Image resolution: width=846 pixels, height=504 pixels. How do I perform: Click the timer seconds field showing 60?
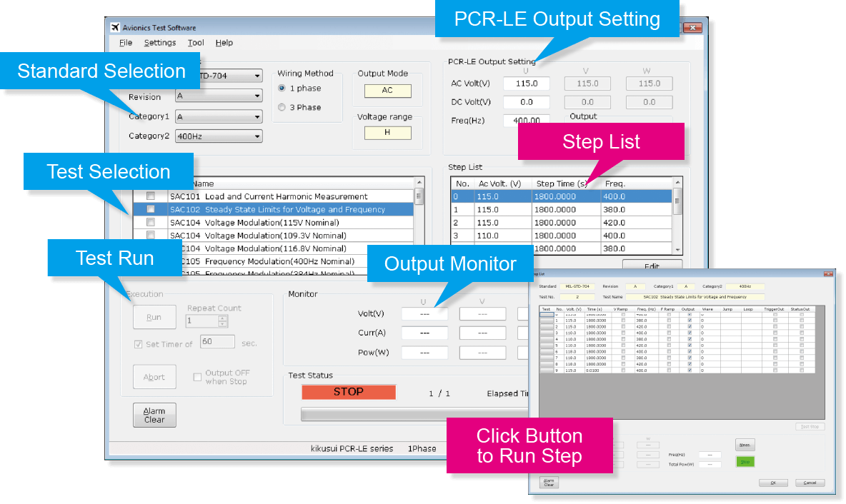tap(217, 342)
